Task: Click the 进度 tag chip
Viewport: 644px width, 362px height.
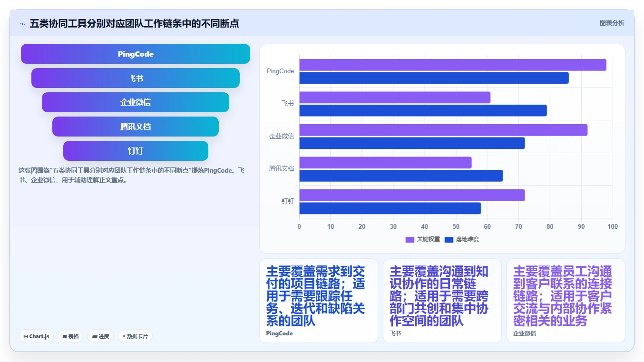Action: [100, 336]
